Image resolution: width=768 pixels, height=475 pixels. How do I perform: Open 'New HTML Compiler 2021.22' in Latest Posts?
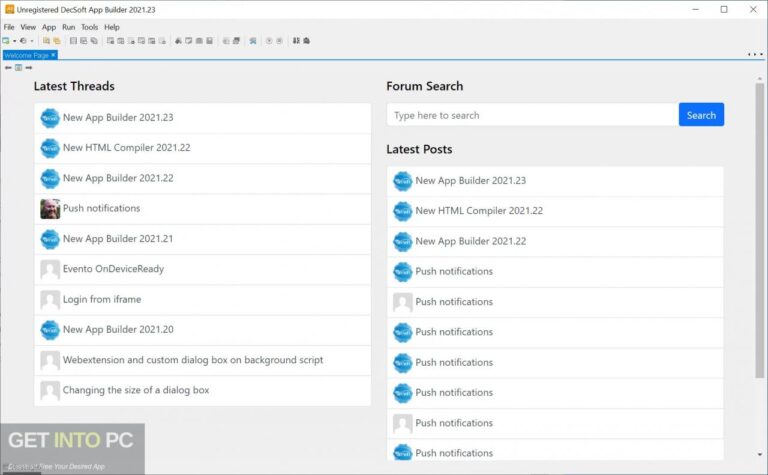(479, 211)
